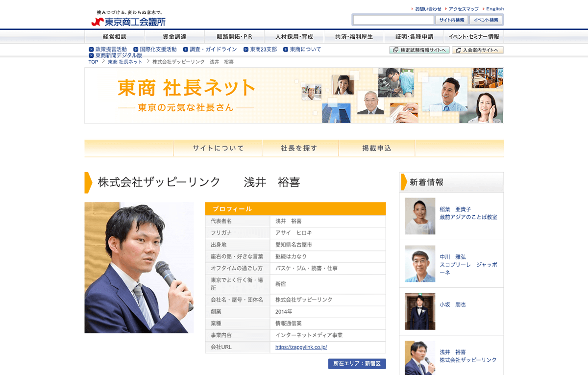The height and width of the screenshot is (375, 588).
Task: Open 国際化支援活動 link
Action: point(158,50)
